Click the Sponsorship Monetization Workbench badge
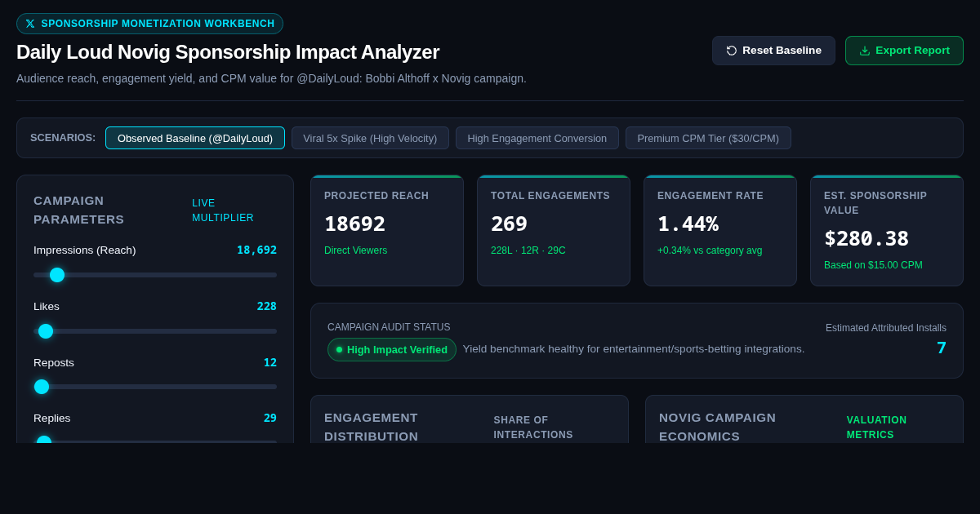980x514 pixels. click(149, 24)
